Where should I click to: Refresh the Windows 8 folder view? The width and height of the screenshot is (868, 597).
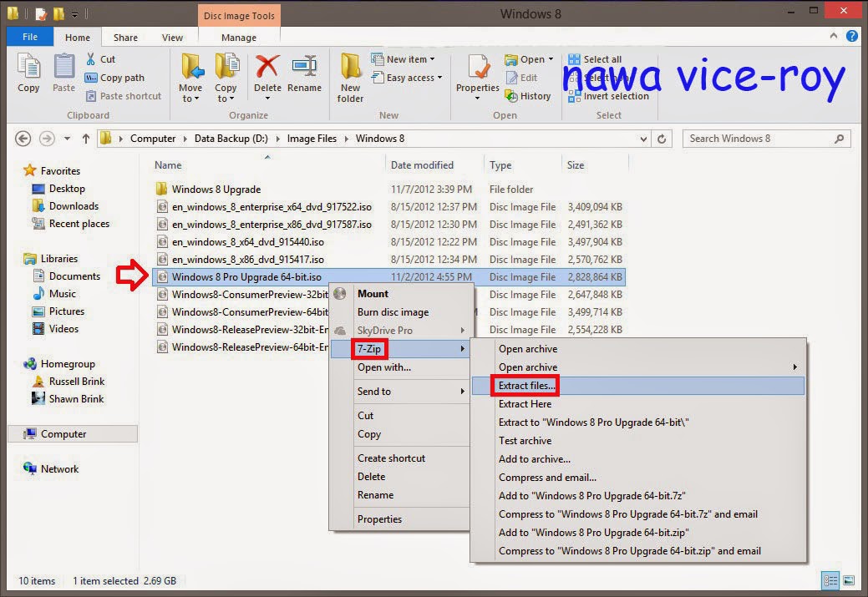(x=662, y=139)
